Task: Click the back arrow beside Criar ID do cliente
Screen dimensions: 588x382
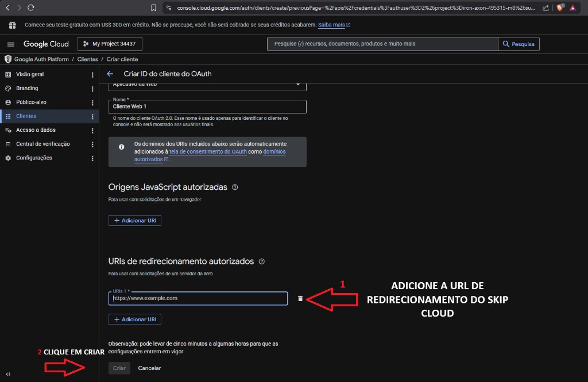Action: coord(110,74)
